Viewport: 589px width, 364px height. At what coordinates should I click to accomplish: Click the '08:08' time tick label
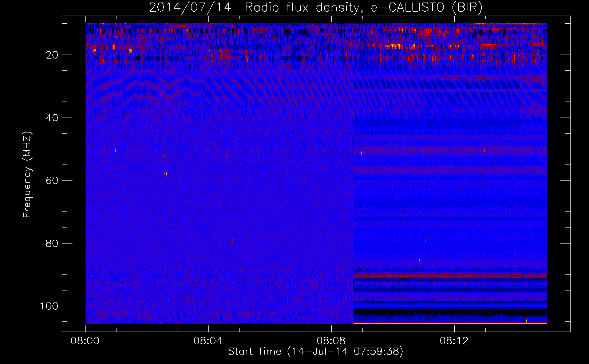(x=331, y=341)
